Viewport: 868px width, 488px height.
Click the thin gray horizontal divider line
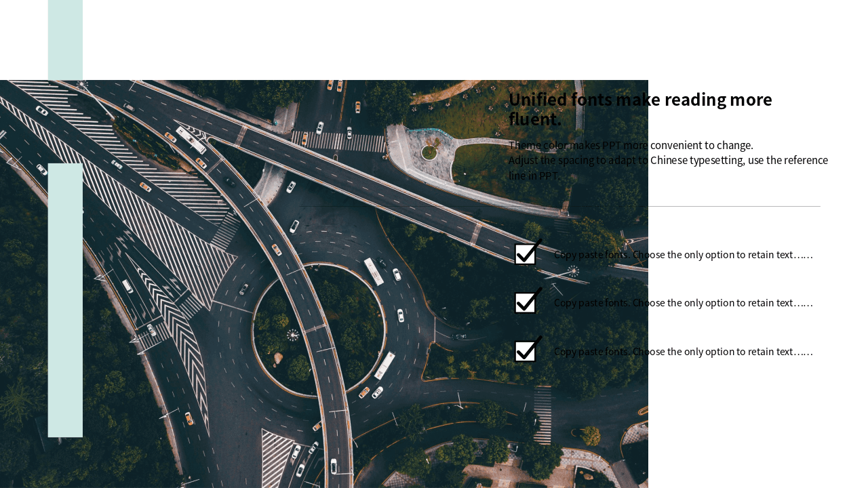(x=559, y=206)
